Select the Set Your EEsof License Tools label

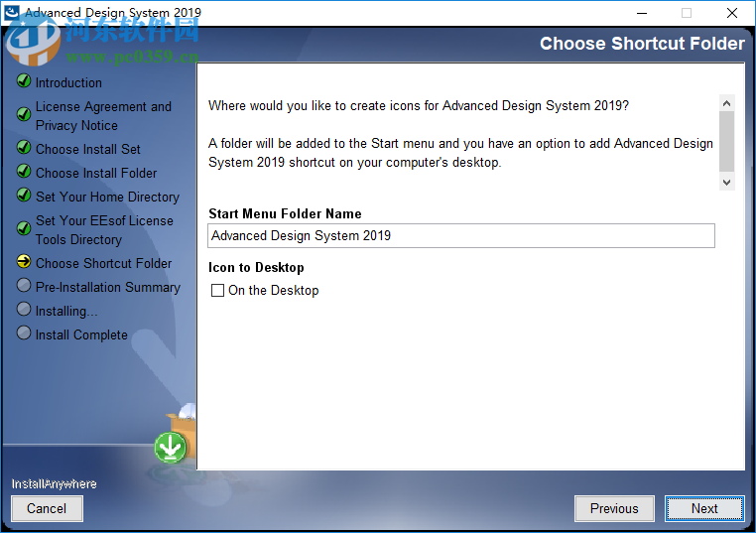point(104,230)
